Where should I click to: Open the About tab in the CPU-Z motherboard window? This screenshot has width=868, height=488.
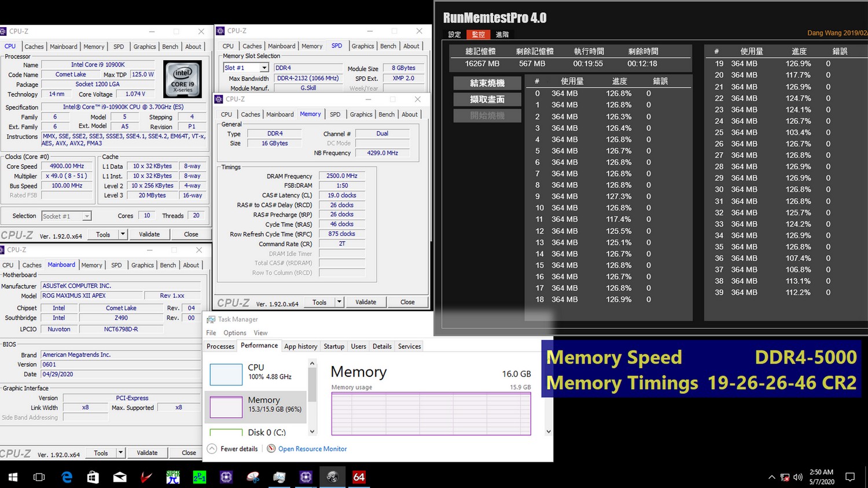[191, 265]
